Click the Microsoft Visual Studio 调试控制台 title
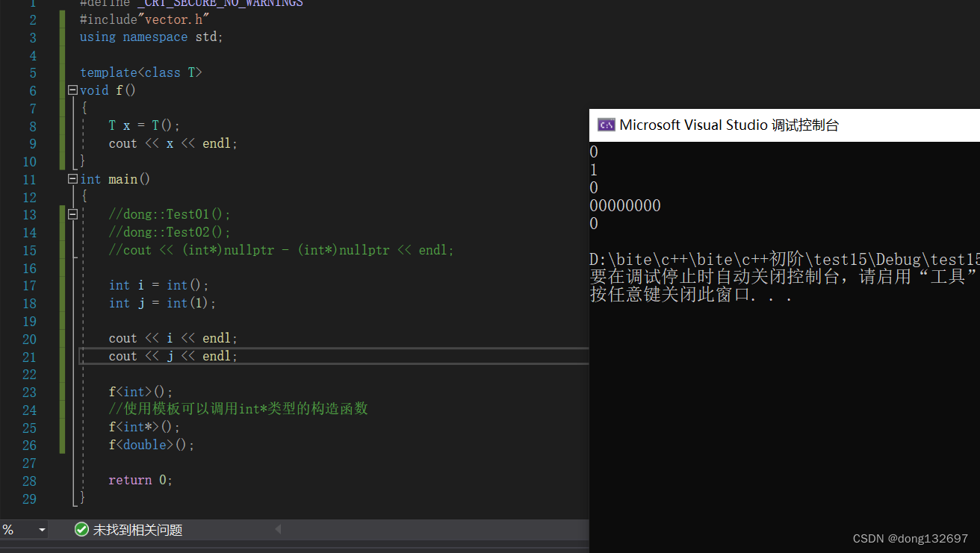The height and width of the screenshot is (553, 980). (729, 125)
